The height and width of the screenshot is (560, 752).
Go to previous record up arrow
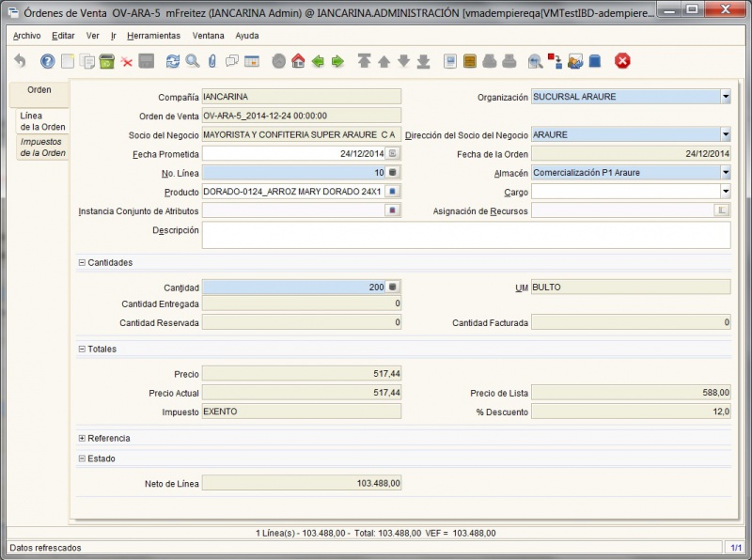click(384, 61)
